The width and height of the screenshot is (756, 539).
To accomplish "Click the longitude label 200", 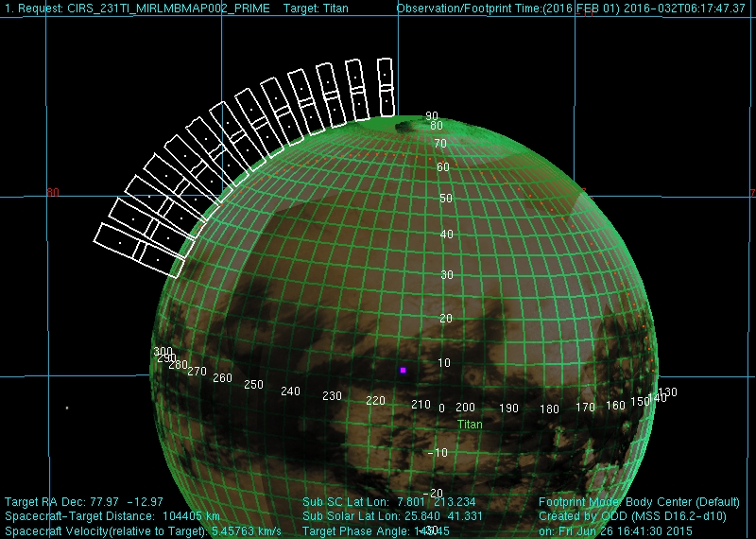I will click(465, 408).
